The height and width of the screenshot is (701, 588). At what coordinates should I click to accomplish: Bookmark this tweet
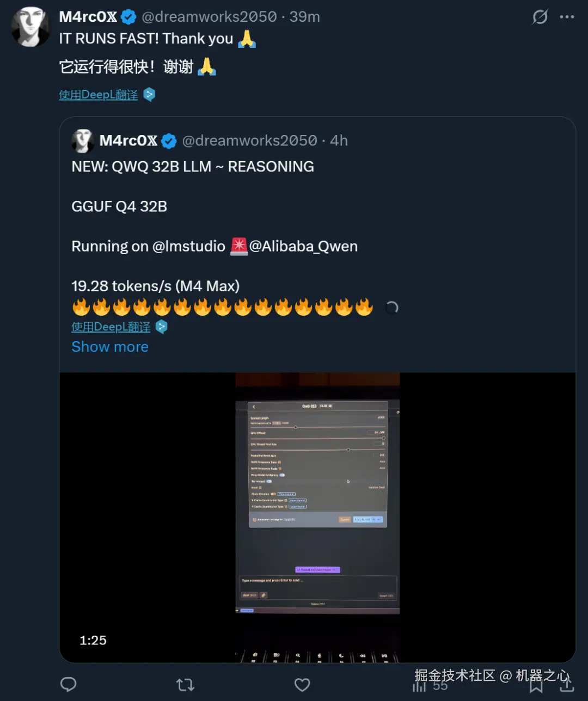click(536, 685)
